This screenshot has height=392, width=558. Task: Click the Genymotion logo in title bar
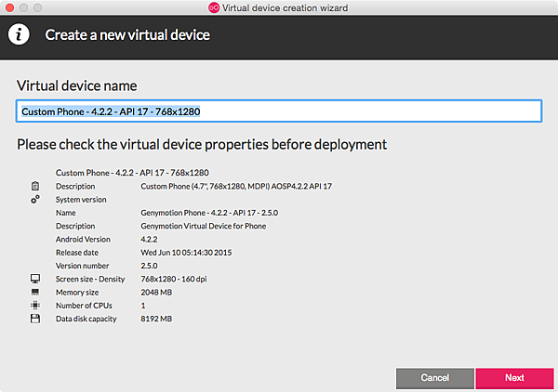[213, 7]
